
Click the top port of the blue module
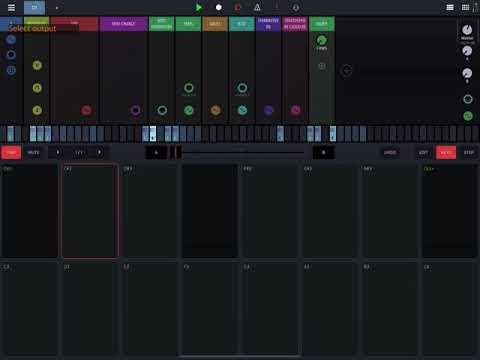click(11, 40)
